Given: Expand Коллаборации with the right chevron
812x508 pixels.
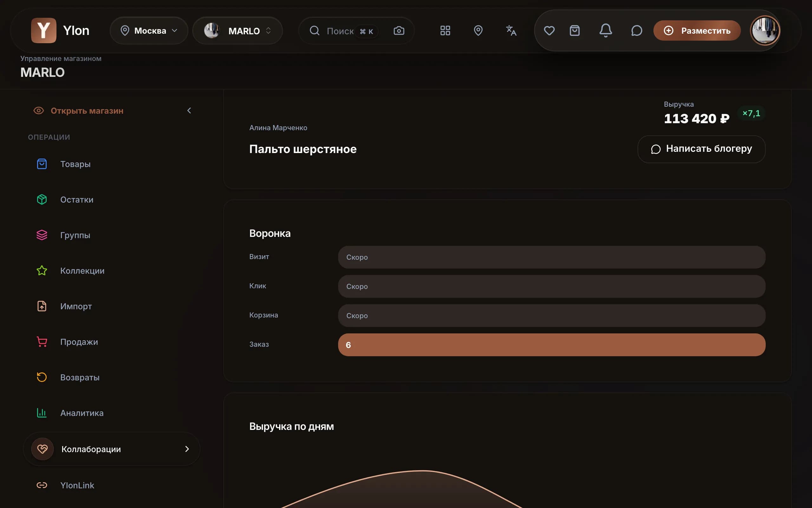Looking at the screenshot, I should (x=187, y=449).
